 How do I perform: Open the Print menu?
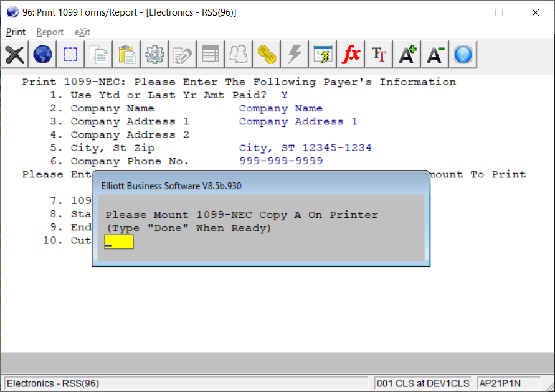(x=16, y=32)
